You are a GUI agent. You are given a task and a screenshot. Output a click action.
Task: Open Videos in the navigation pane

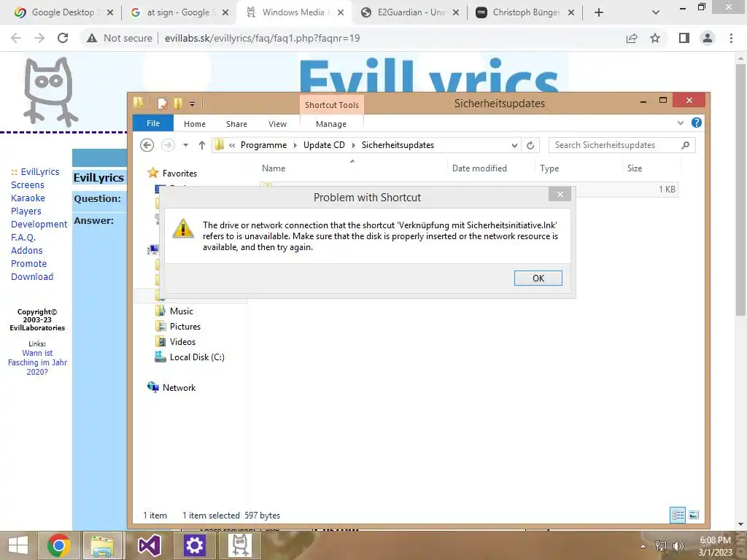[182, 341]
